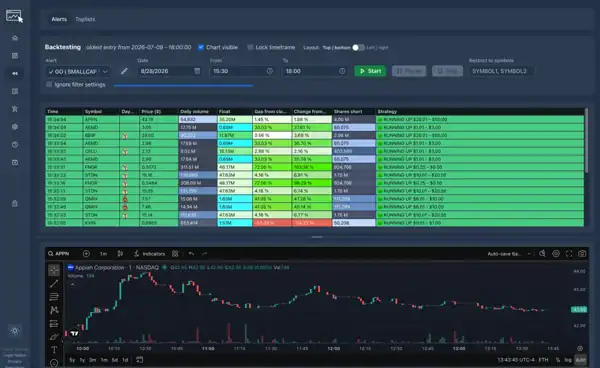Select the Text annotation tool

[x=54, y=350]
